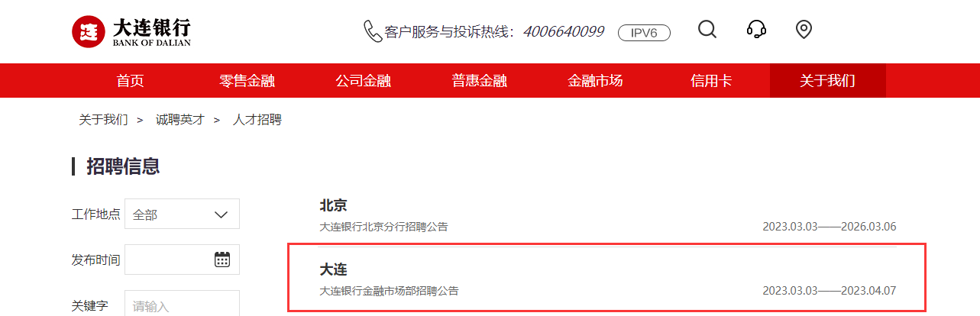
Task: Go to 零售金融 menu
Action: (x=247, y=80)
